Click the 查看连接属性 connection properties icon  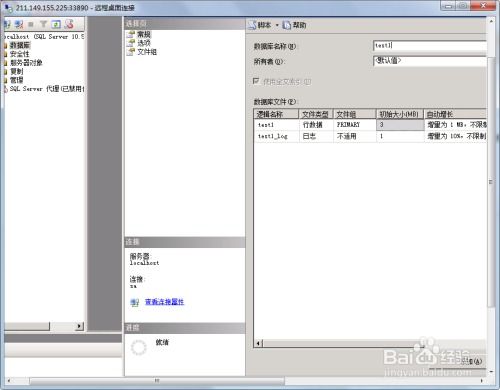click(x=135, y=302)
